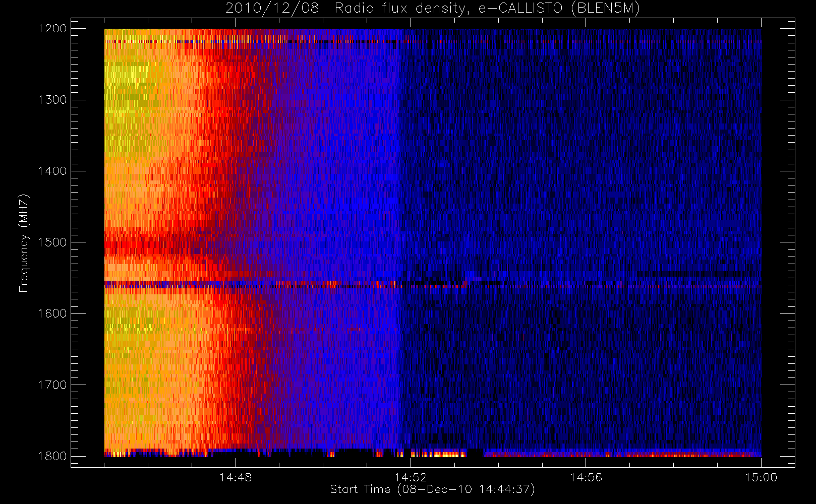The width and height of the screenshot is (816, 504).
Task: Click the 14:56 time tick label
Action: [x=586, y=477]
